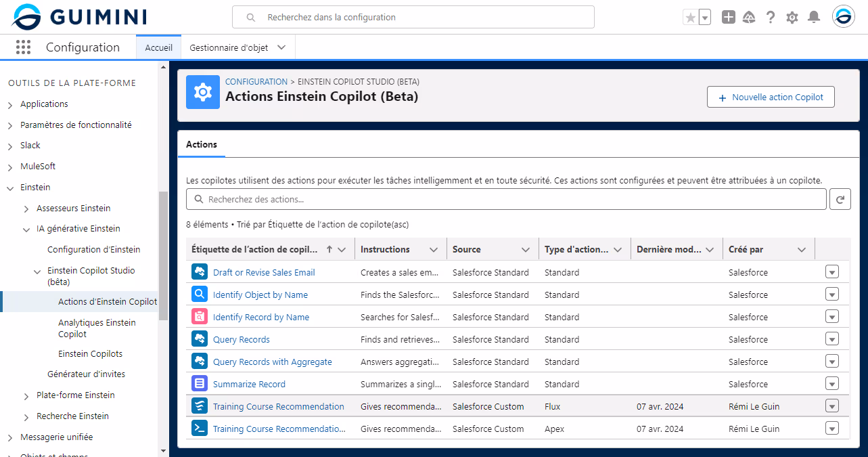Open Draft or Revise Sales Email link
The image size is (868, 457).
click(x=264, y=272)
